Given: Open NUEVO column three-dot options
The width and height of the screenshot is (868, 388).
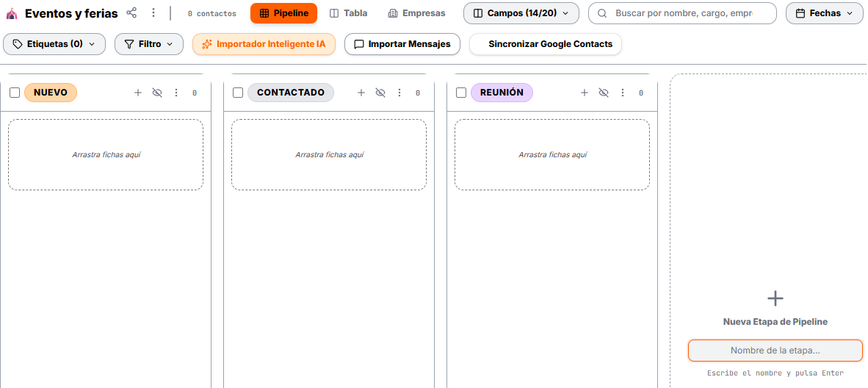Looking at the screenshot, I should (x=176, y=93).
